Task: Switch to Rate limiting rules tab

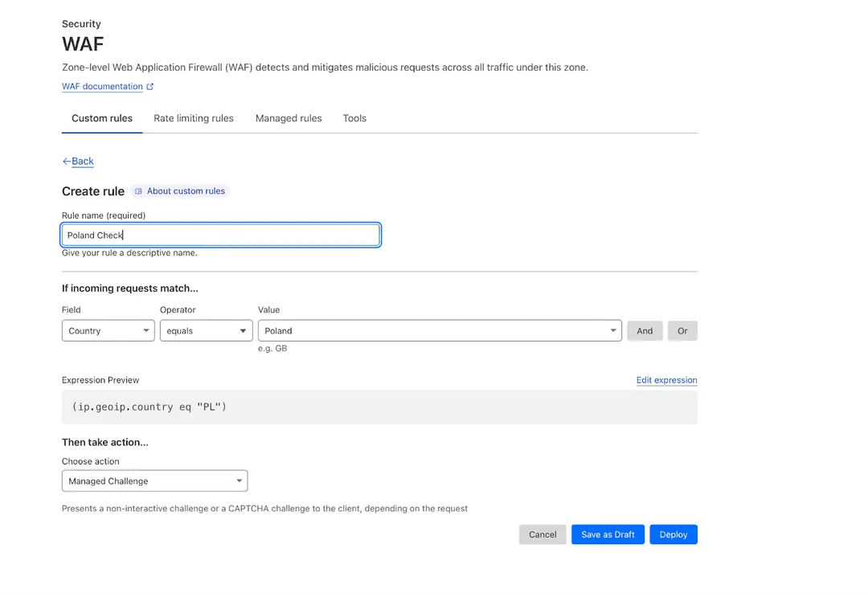Action: (193, 118)
